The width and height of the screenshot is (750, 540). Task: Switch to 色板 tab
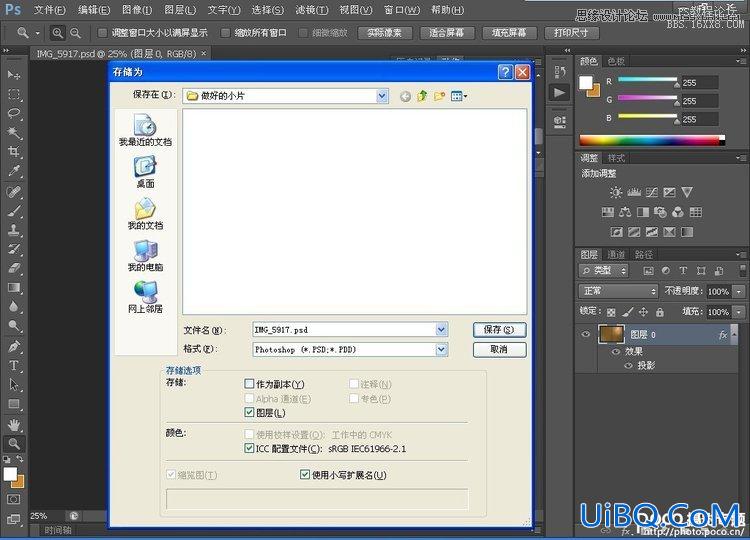[x=616, y=61]
